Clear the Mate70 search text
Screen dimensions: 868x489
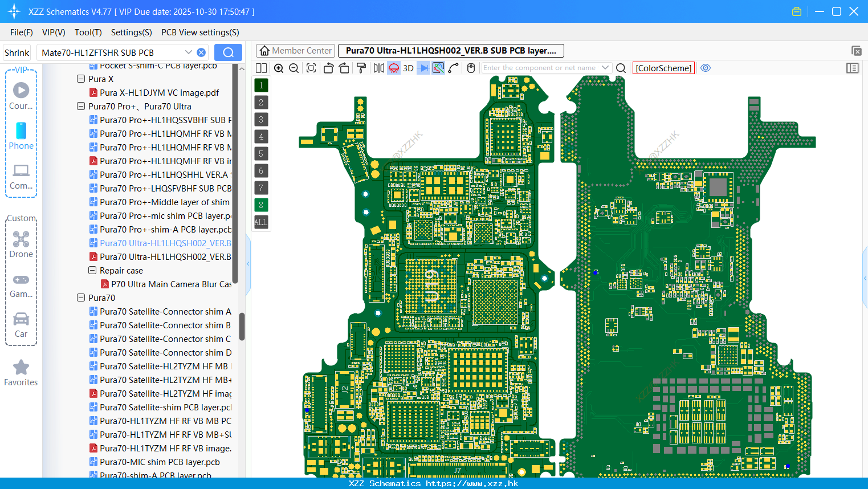point(201,52)
